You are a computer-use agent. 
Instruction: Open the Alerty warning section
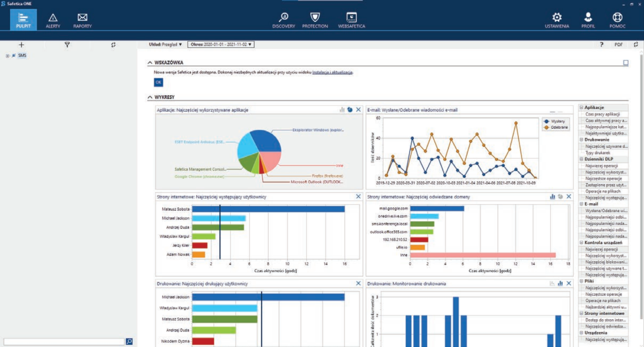tap(53, 20)
